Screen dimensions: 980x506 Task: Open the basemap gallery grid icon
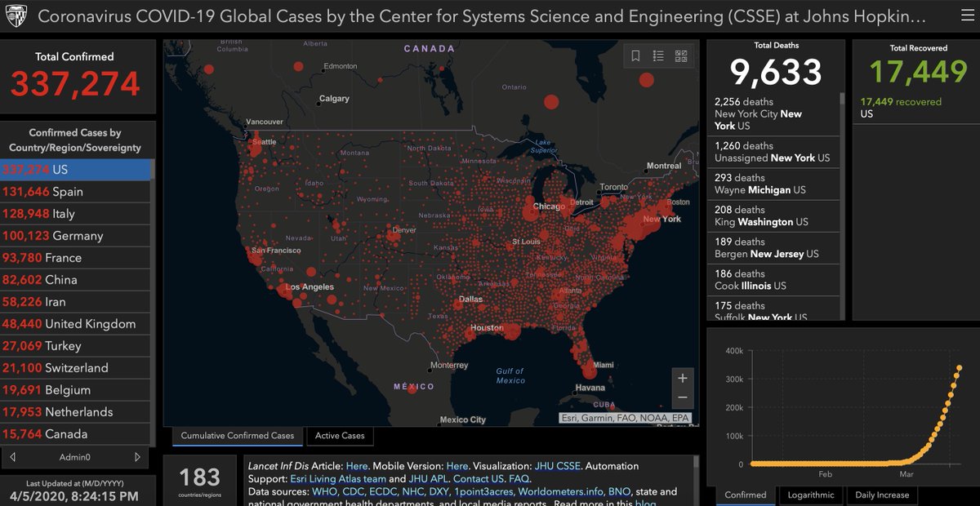681,56
